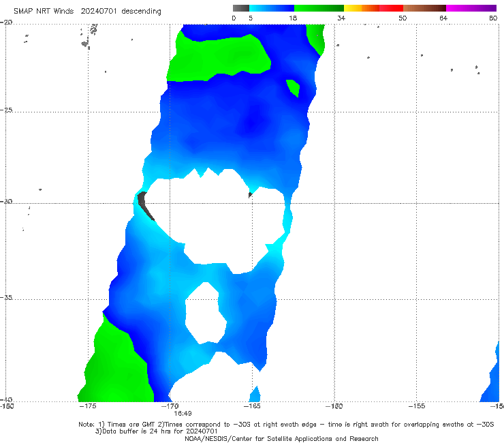Click the "16:49" swath time stamp
The image size is (504, 443).
[x=183, y=414]
